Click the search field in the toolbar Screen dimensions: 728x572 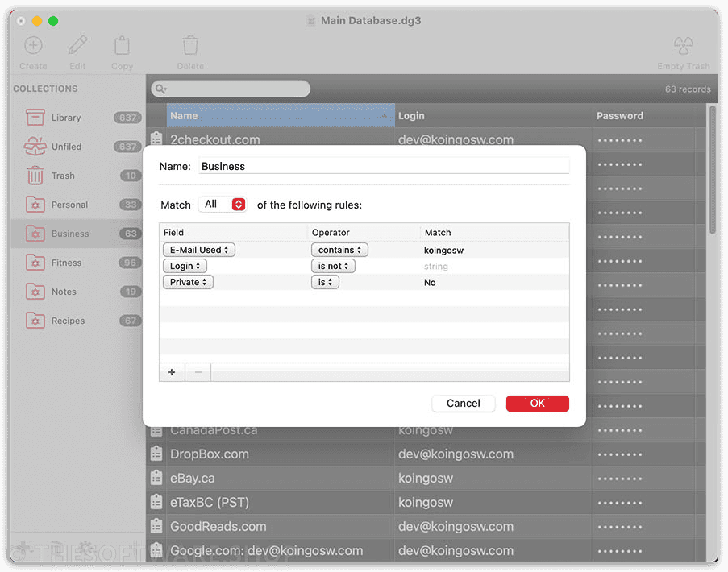click(x=231, y=89)
